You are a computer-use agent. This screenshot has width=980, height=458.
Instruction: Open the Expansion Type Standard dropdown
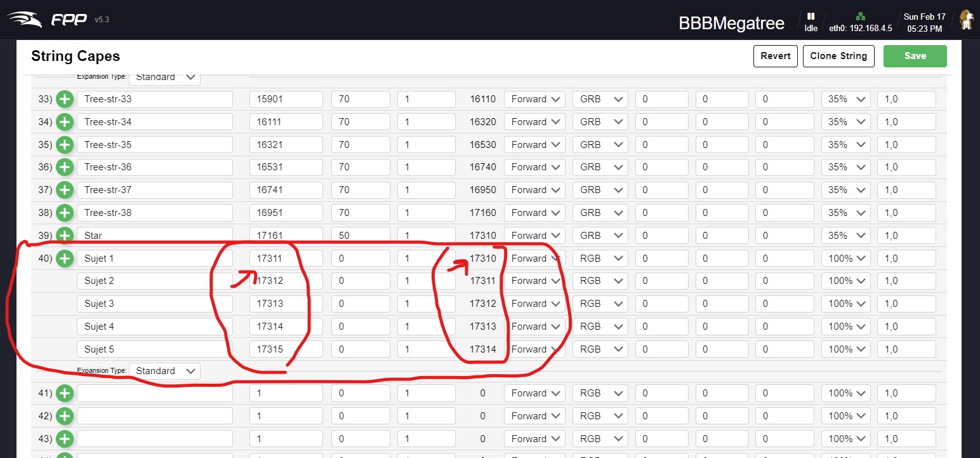click(164, 370)
